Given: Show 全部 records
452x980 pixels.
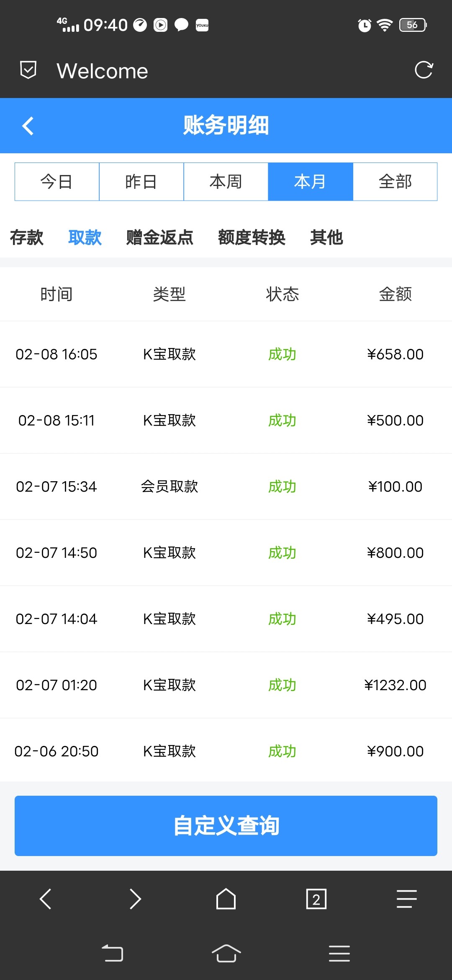Looking at the screenshot, I should click(395, 182).
